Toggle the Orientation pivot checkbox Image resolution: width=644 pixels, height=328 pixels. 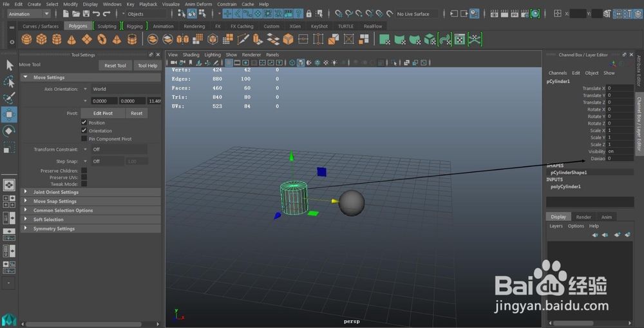point(84,130)
